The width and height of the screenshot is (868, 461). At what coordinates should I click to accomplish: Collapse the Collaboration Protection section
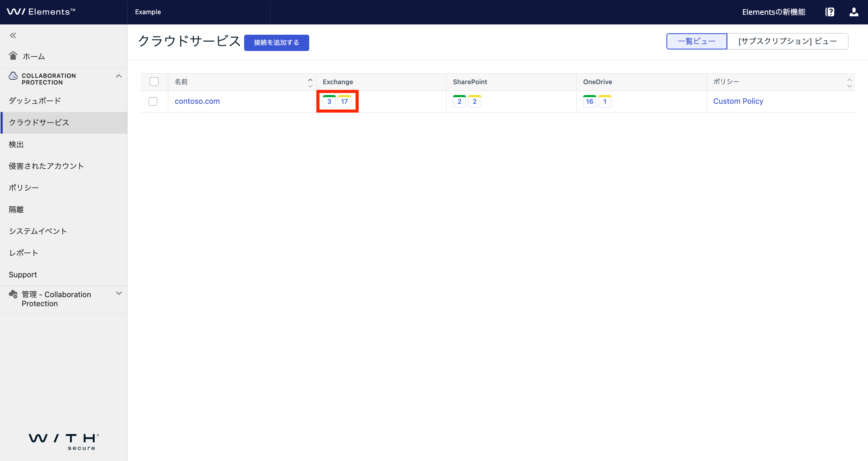119,76
